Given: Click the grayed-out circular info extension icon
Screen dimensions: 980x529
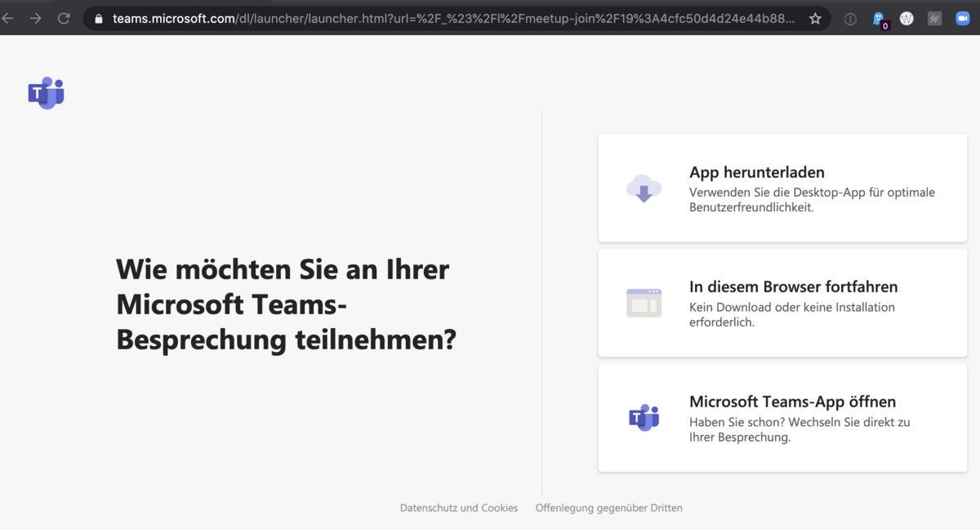Looking at the screenshot, I should point(850,19).
